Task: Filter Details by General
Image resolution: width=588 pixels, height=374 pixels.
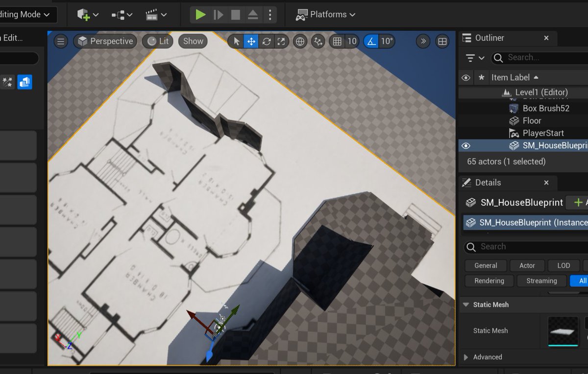Action: click(486, 265)
